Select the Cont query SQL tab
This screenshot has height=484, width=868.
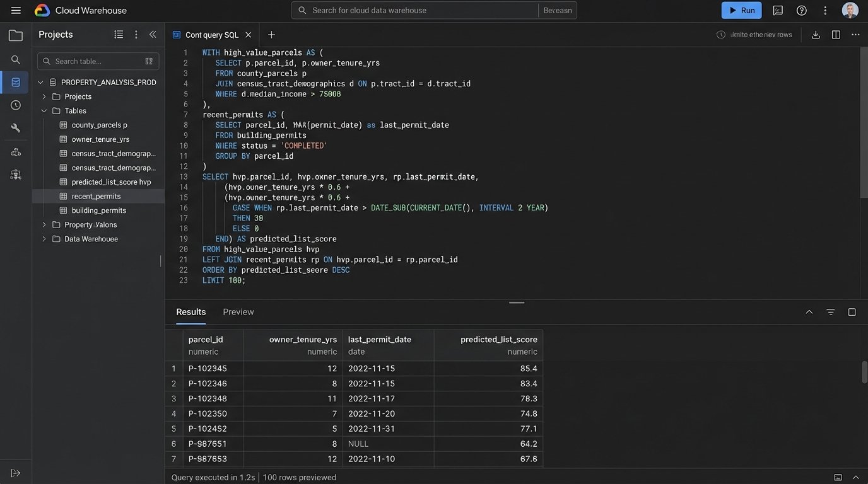click(211, 35)
